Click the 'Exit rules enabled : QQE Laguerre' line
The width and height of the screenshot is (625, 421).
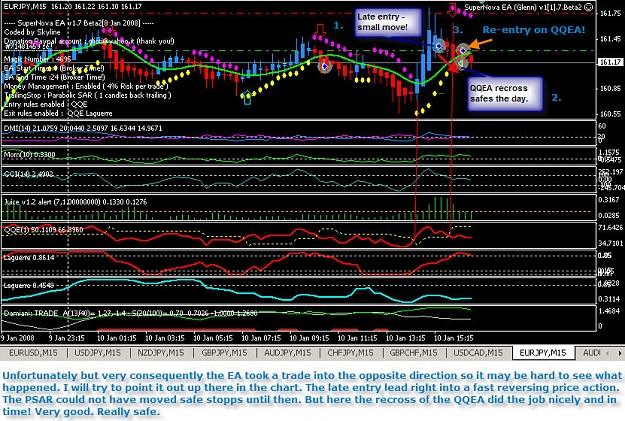(x=58, y=113)
